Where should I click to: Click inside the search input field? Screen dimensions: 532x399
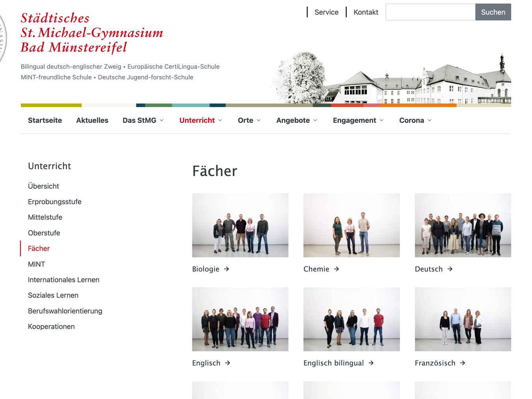click(430, 12)
